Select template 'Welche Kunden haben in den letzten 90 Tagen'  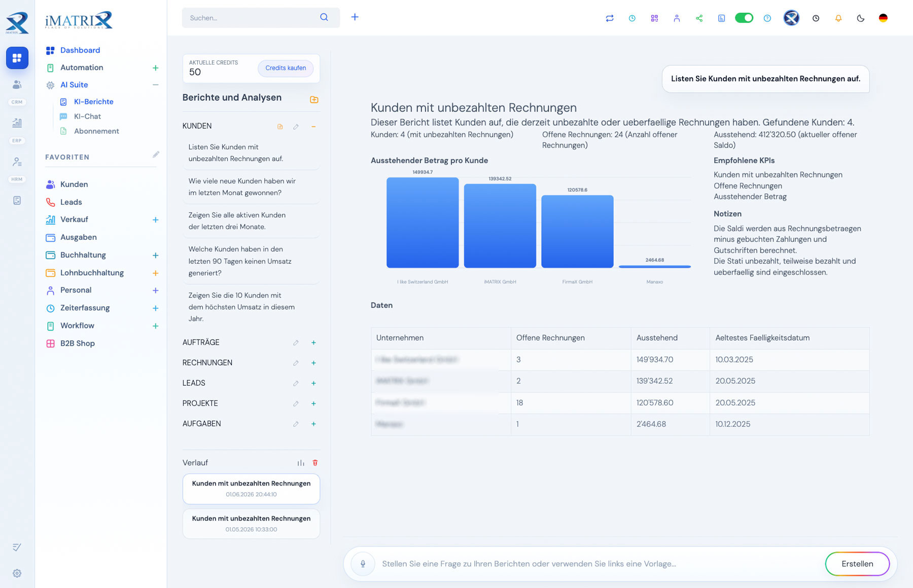pyautogui.click(x=251, y=261)
